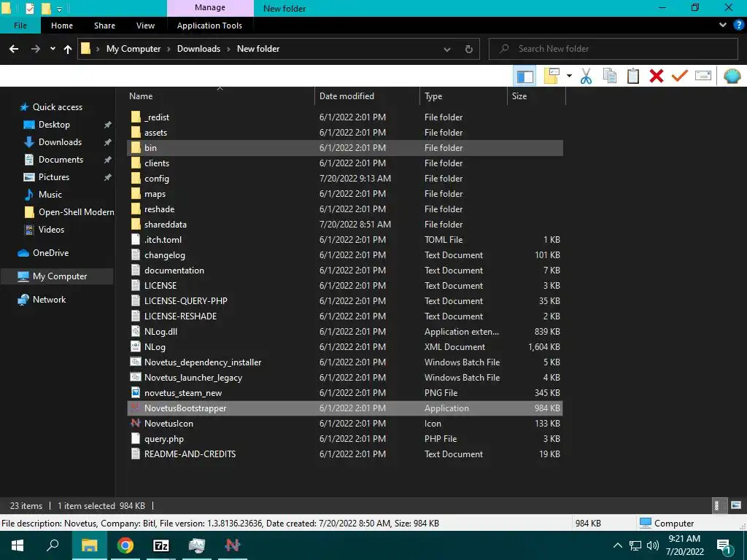Open the File menu

coord(20,26)
